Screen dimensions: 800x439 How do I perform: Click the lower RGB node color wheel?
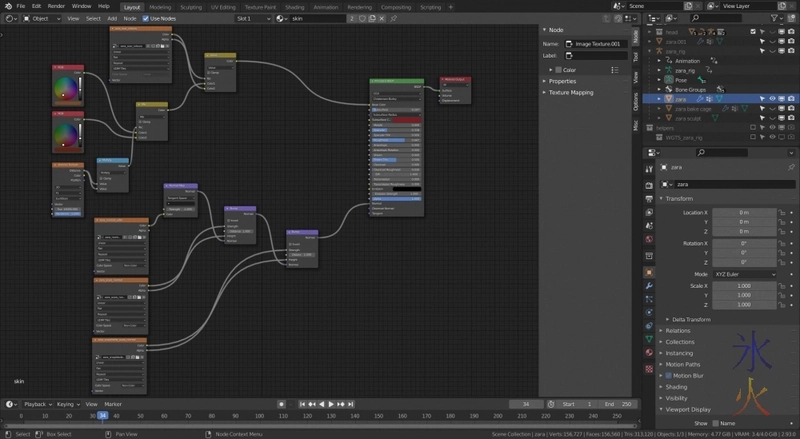click(x=65, y=135)
